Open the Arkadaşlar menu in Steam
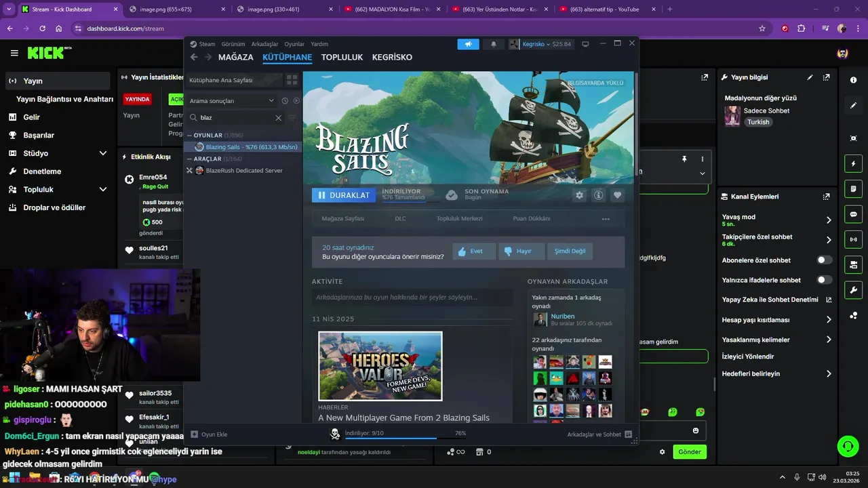The width and height of the screenshot is (868, 488). coord(264,44)
